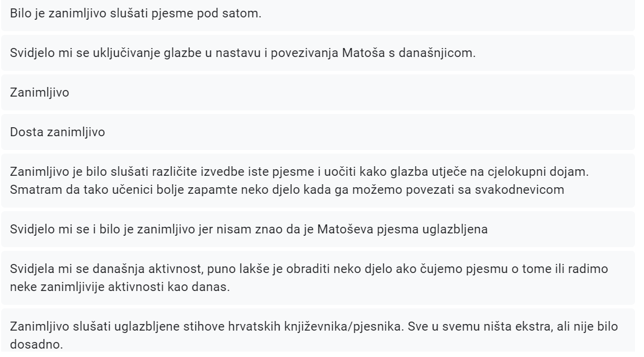
Task: Click the one-word response 'Zanimljivo'
Action: pyautogui.click(x=318, y=92)
